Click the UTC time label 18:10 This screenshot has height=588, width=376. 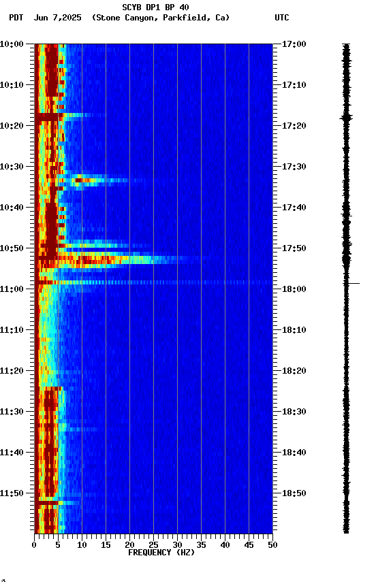pos(294,330)
